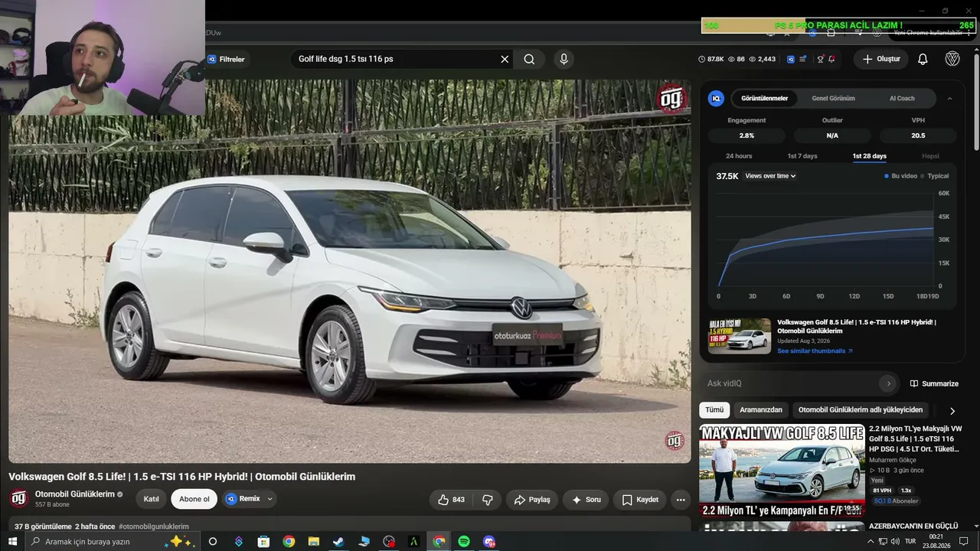The width and height of the screenshot is (980, 551).
Task: Click the vidIQ logo in insights panel
Action: [x=716, y=98]
